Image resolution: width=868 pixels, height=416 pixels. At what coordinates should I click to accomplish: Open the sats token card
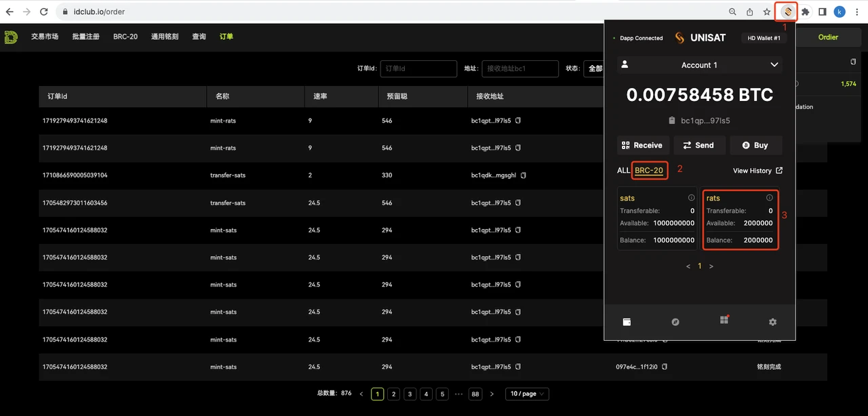(x=657, y=219)
